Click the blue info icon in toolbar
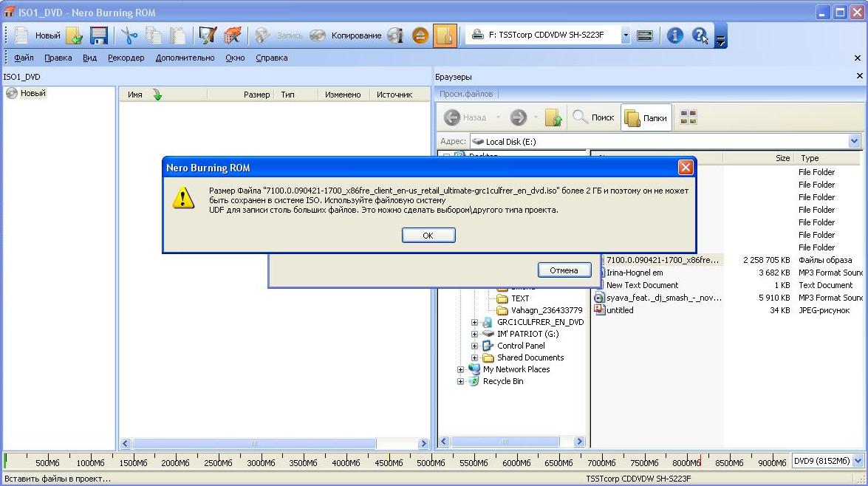Viewport: 868px width, 486px height. click(x=674, y=35)
